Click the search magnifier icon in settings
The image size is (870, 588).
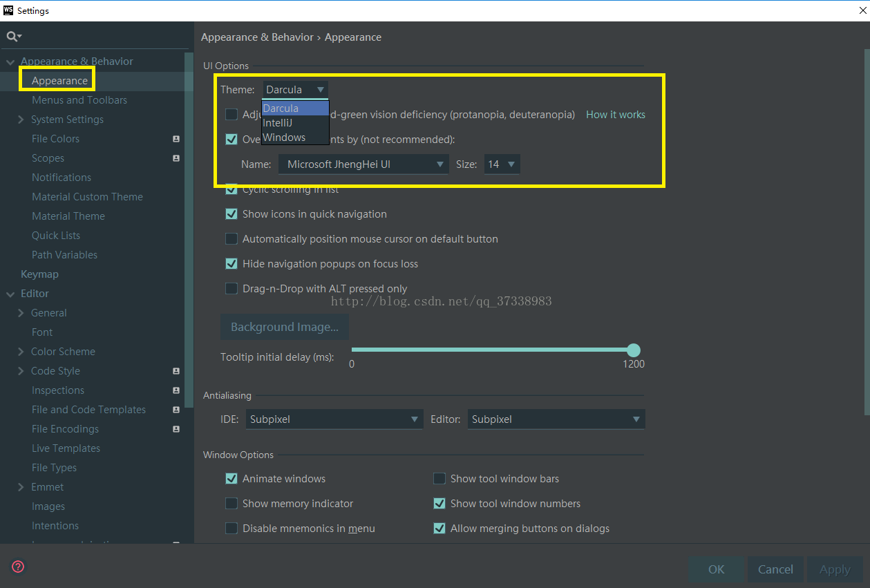pyautogui.click(x=13, y=37)
